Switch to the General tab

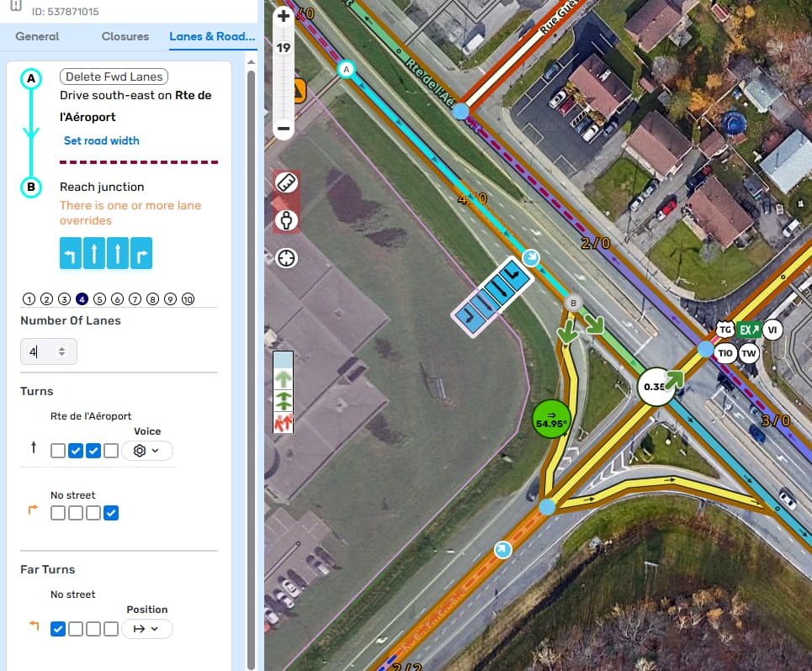tap(37, 36)
